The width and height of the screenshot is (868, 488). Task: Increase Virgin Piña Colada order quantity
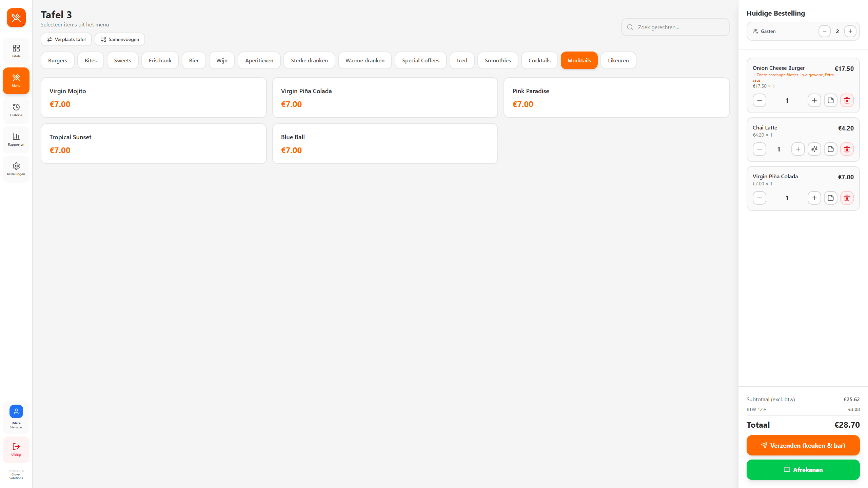click(x=814, y=198)
